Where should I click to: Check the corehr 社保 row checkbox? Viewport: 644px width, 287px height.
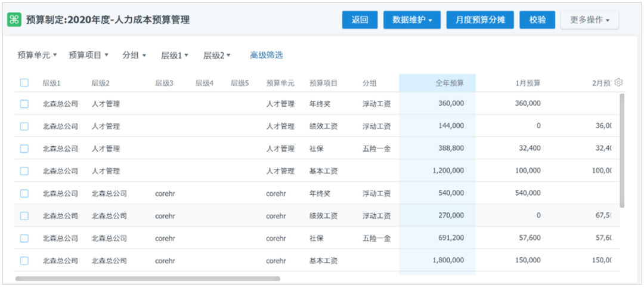click(x=24, y=238)
